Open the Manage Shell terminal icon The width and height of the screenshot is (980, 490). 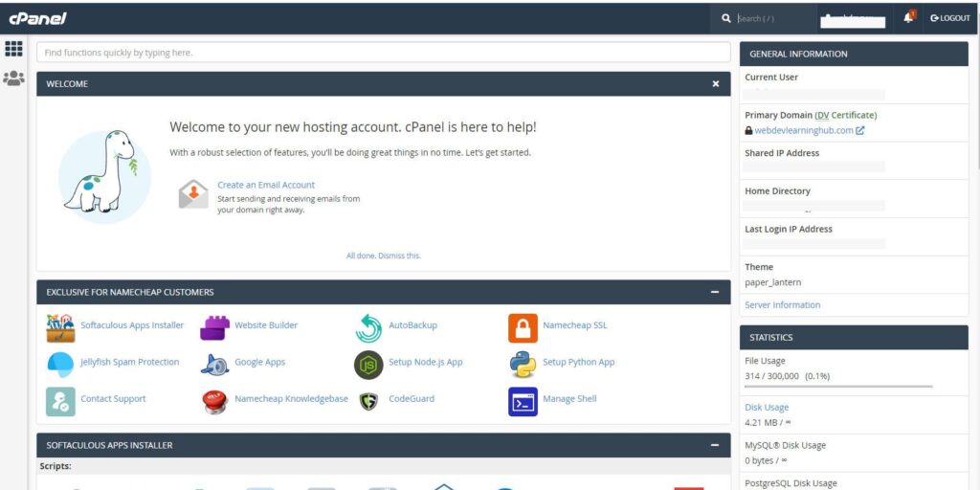click(523, 402)
